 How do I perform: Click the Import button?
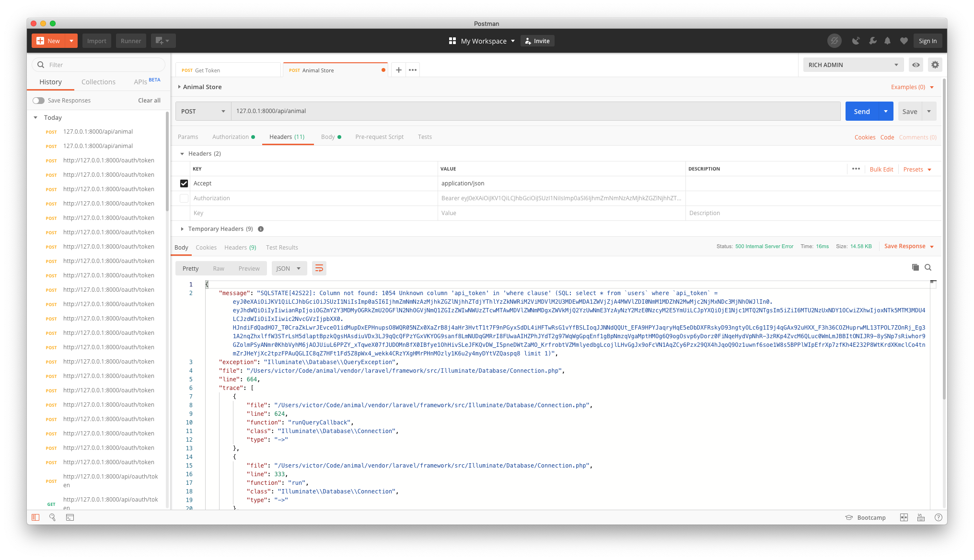point(97,41)
